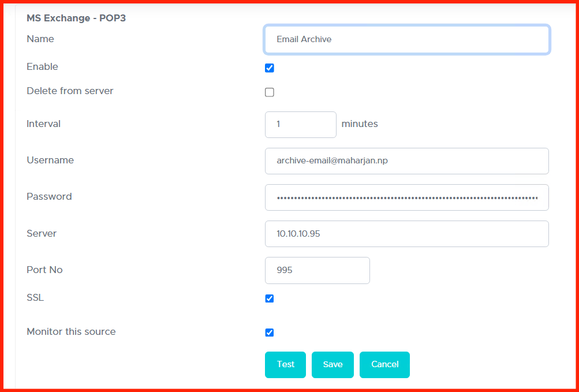Image resolution: width=579 pixels, height=392 pixels.
Task: Uncheck the Enable checkbox
Action: pyautogui.click(x=270, y=68)
